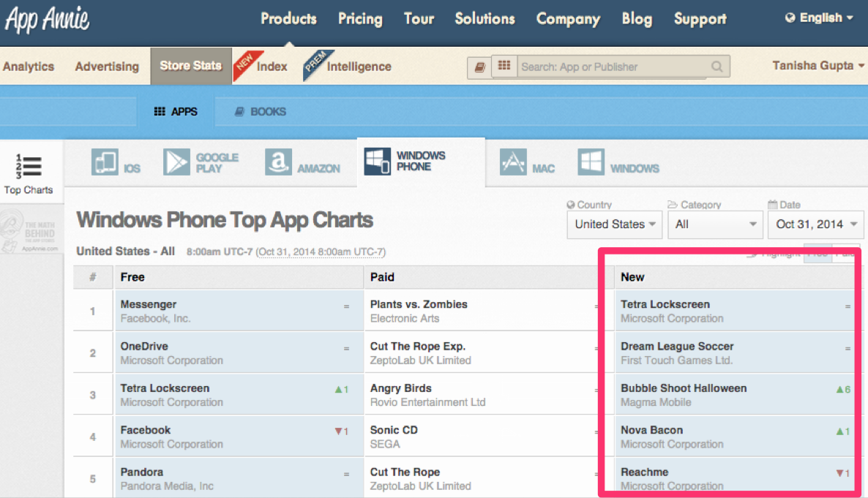
Task: Open the Date dropdown showing Oct 31, 2014
Action: tap(815, 224)
